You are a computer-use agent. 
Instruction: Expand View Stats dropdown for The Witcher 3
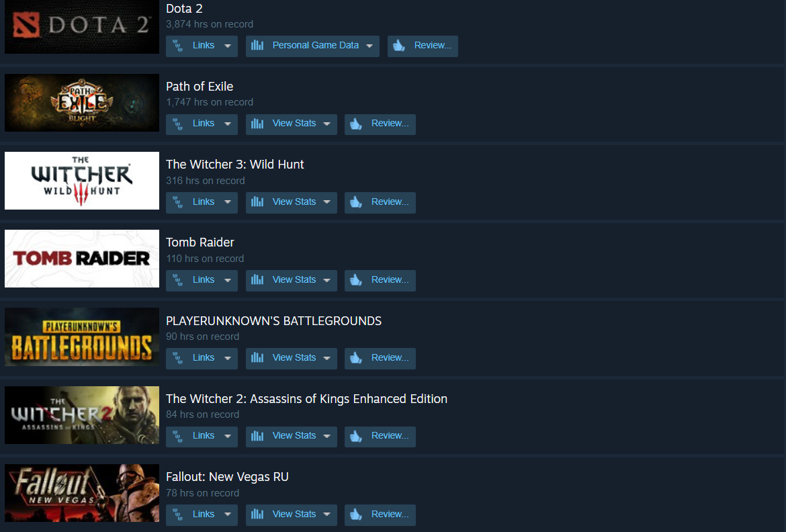tap(327, 202)
